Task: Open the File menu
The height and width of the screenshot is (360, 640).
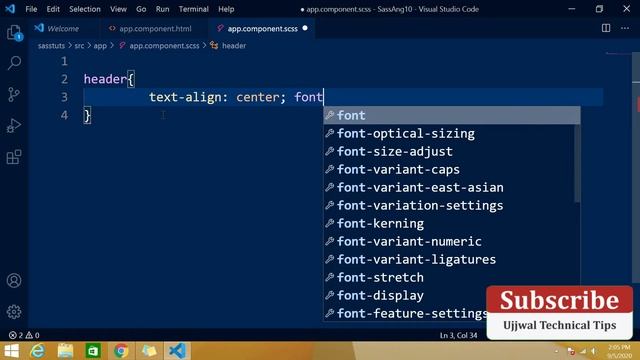Action: (x=31, y=9)
